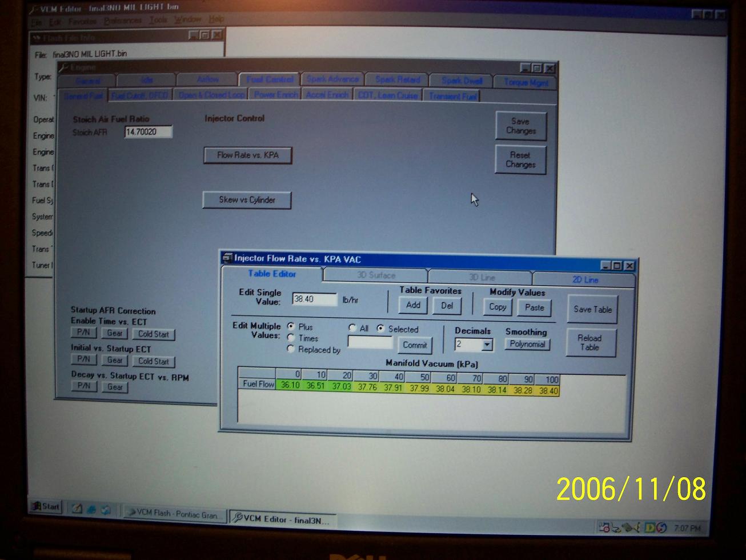
Task: Open first quick launch icon beside Start
Action: coord(78,509)
